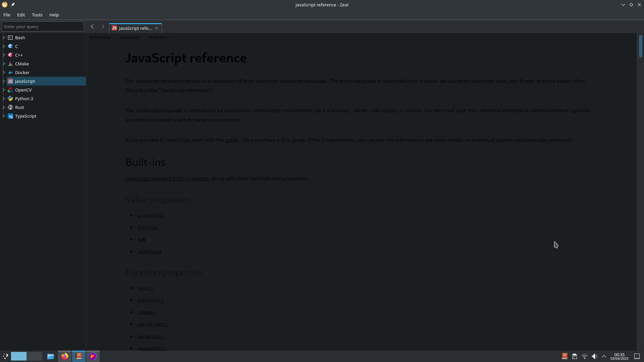Expand the Python 3 docset tree
644x362 pixels.
point(4,99)
